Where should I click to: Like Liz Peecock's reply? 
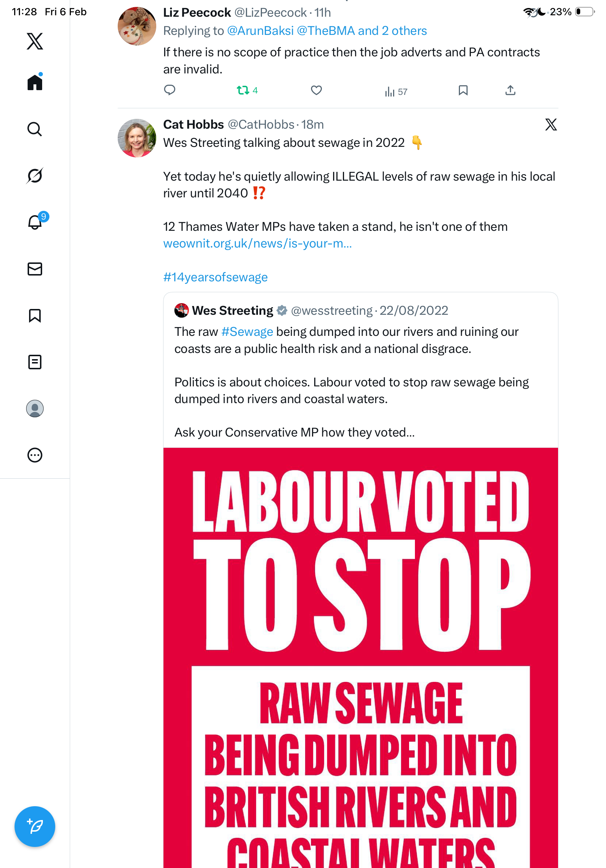(x=316, y=91)
